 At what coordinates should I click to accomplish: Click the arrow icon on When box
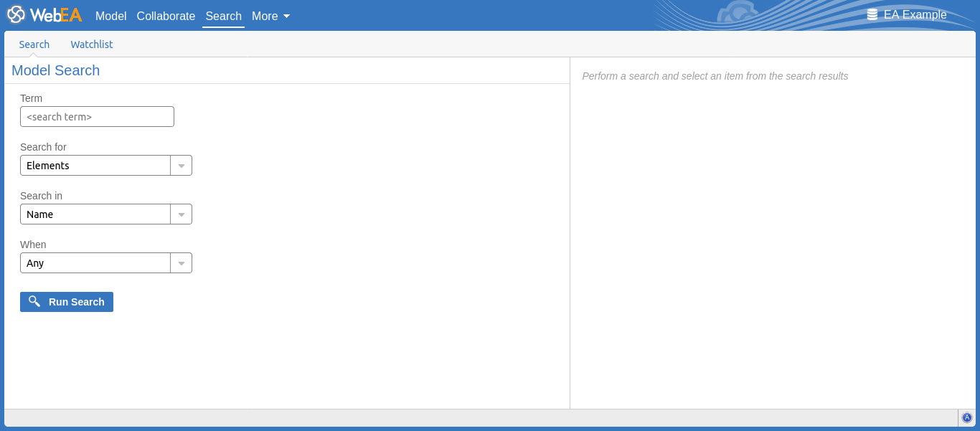182,263
